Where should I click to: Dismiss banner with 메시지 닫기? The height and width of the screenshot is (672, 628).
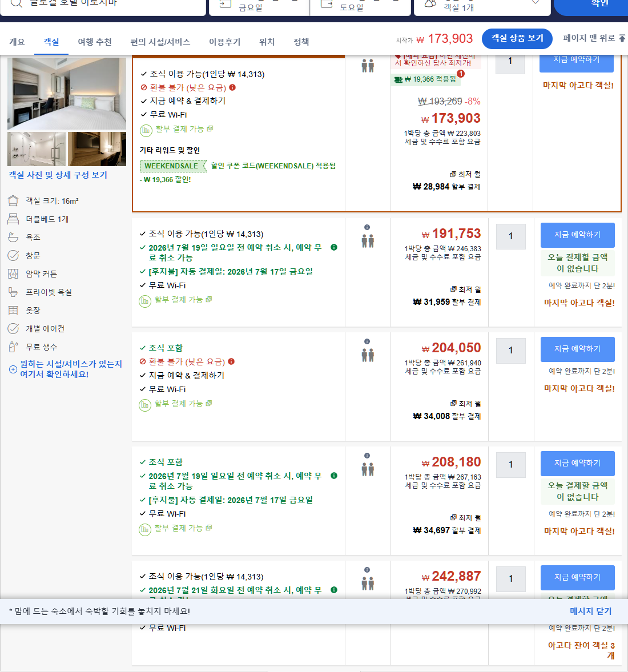pos(590,611)
